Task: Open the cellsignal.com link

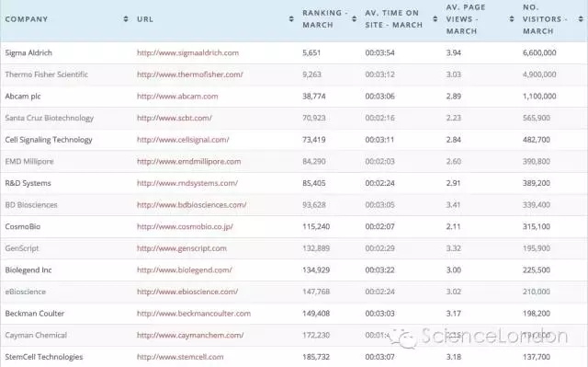Action: click(183, 140)
